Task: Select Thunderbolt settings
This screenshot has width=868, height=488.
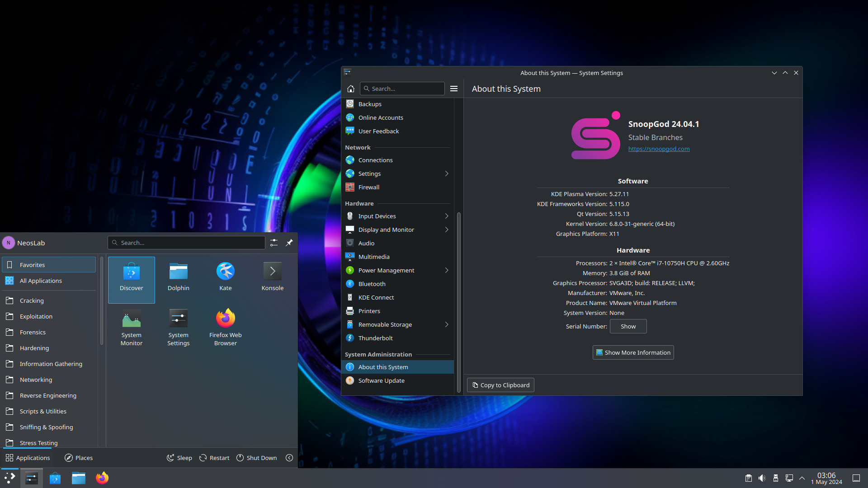Action: coord(397,338)
